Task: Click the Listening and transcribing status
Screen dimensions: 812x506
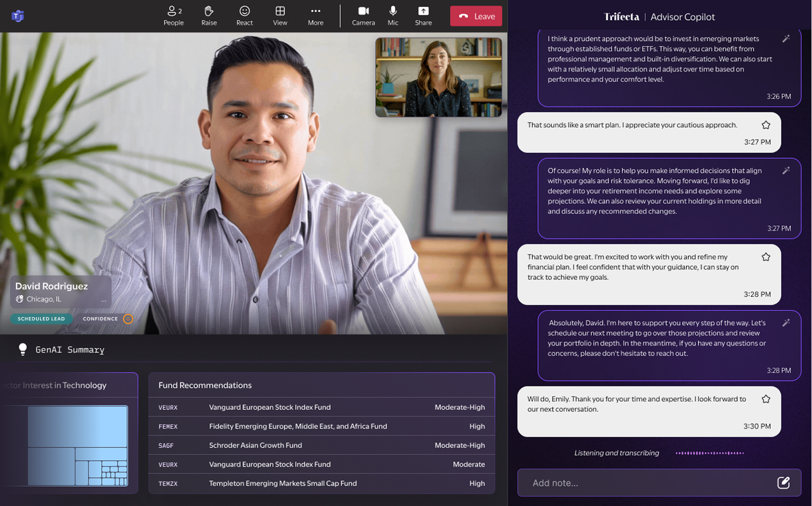Action: [x=616, y=453]
